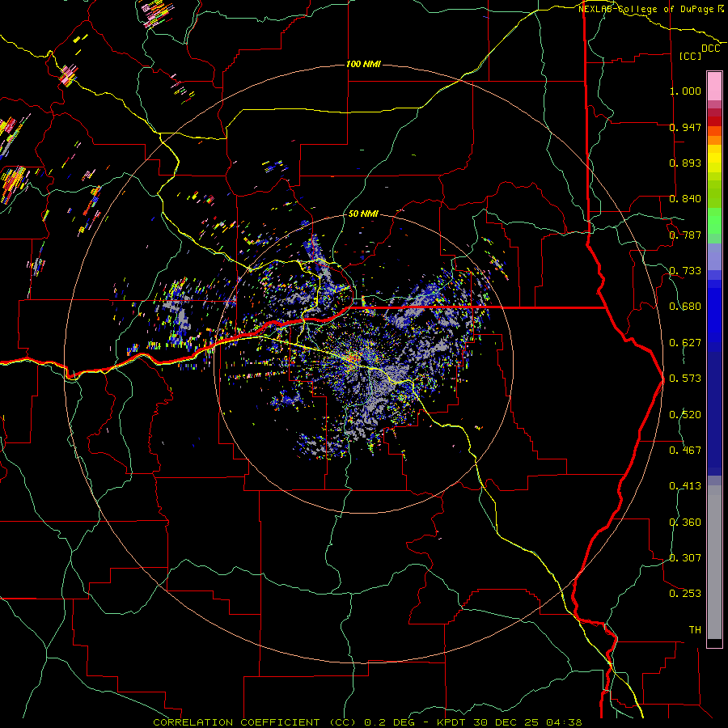Image resolution: width=728 pixels, height=728 pixels.
Task: Click the pink top segment of color bar
Action: 714,87
